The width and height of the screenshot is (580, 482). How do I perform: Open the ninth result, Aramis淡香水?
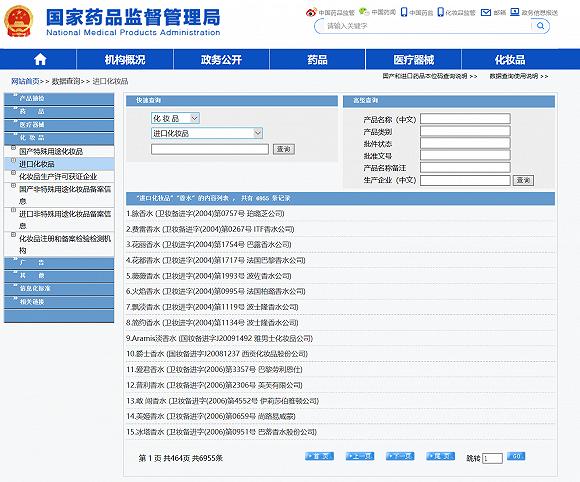[219, 338]
